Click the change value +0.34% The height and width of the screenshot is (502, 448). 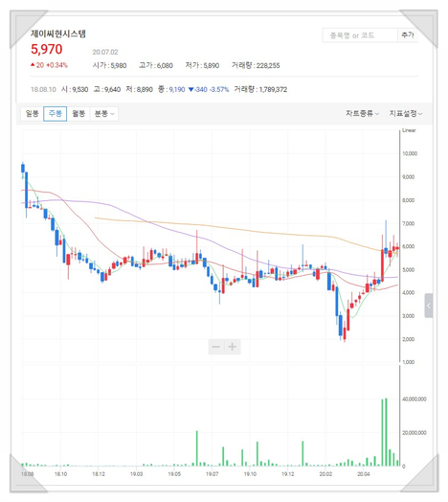tap(57, 65)
